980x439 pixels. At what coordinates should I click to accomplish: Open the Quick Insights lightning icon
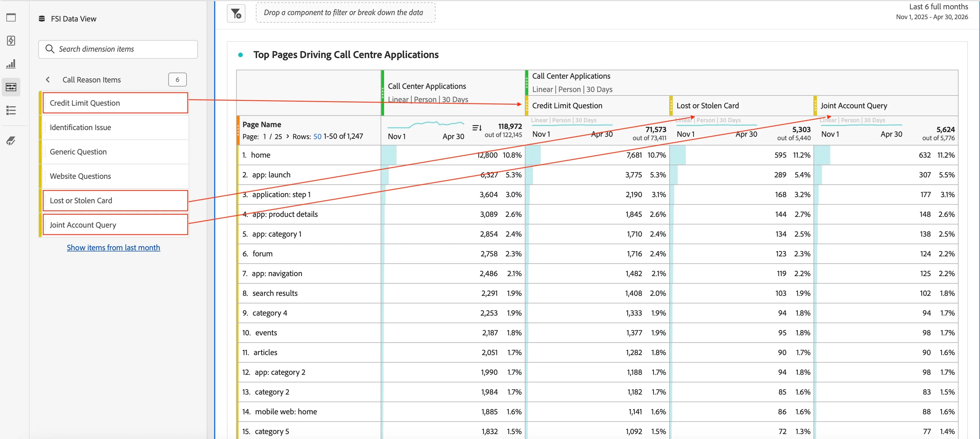point(11,41)
